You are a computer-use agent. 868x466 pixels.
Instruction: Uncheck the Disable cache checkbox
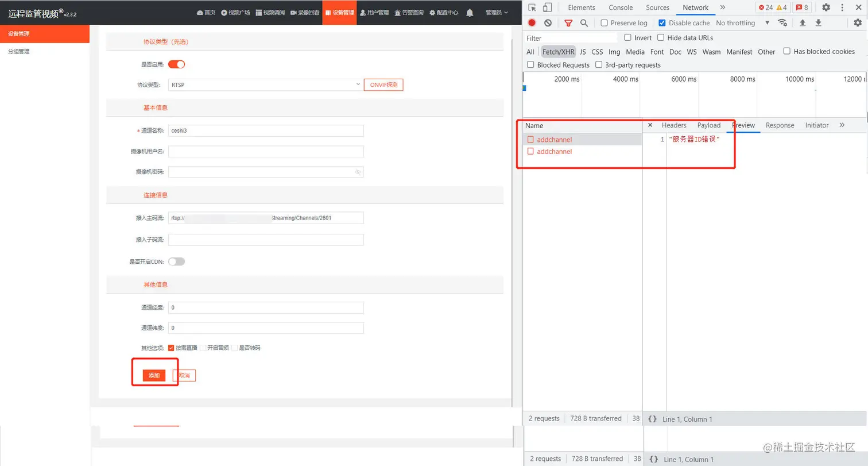[x=662, y=23]
